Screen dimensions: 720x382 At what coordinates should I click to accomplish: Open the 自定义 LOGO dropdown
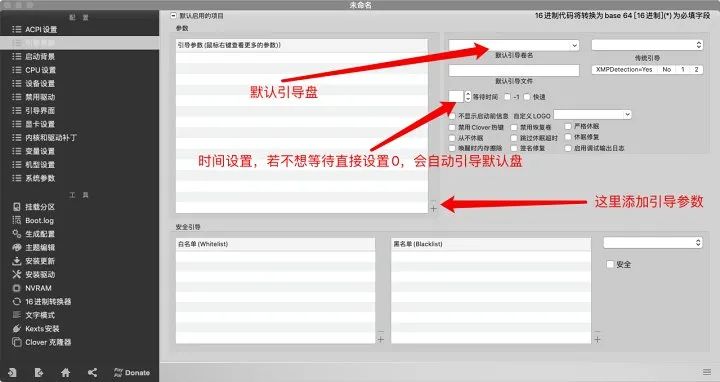tap(592, 114)
